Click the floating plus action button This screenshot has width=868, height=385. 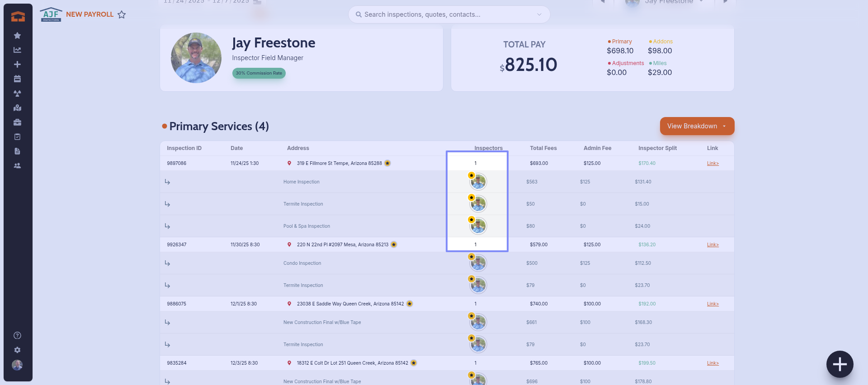(x=840, y=364)
